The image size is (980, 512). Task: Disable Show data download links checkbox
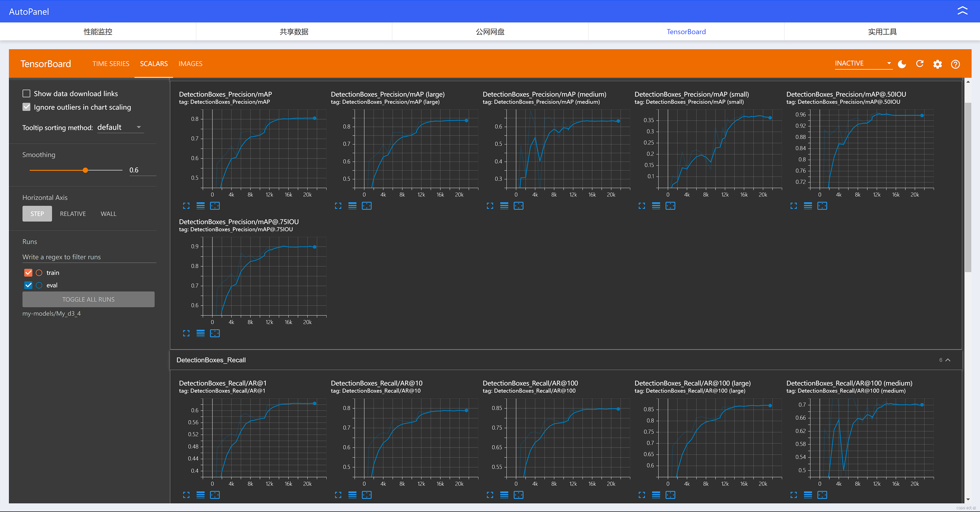click(x=27, y=93)
